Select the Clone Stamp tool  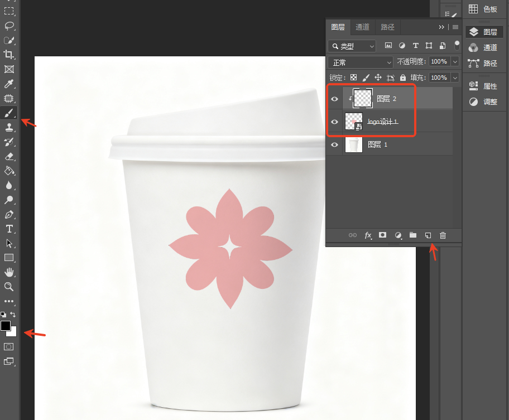[9, 128]
